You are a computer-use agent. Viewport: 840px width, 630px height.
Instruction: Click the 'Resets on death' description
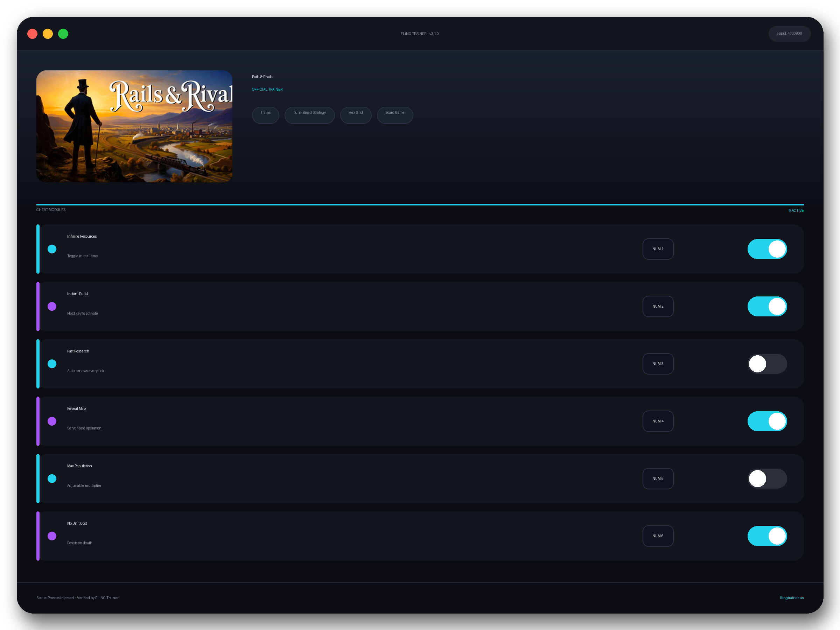click(80, 542)
